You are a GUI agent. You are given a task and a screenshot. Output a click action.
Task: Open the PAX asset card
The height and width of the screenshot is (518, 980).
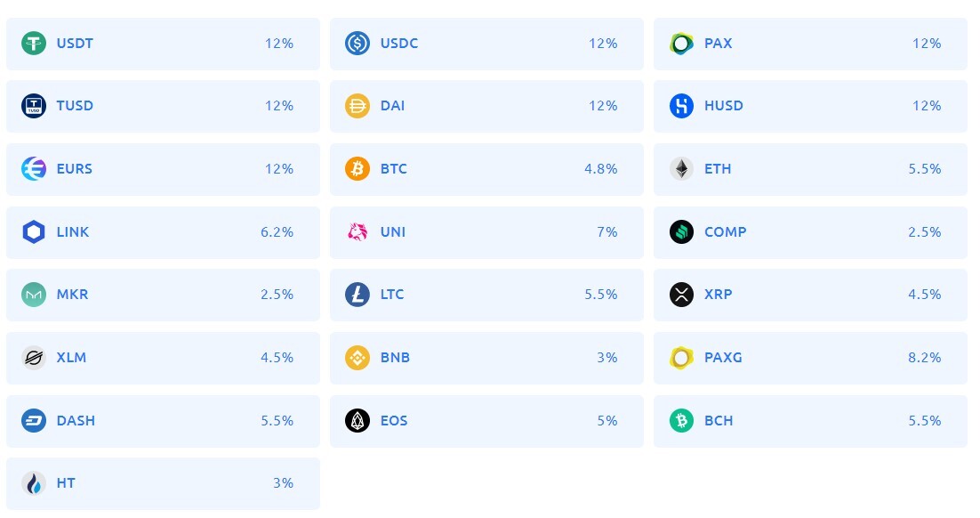(810, 44)
